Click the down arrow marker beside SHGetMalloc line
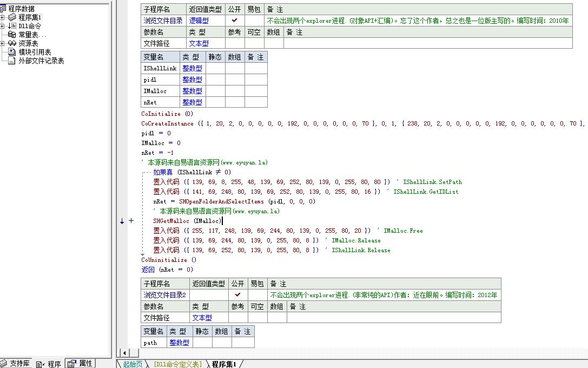The width and height of the screenshot is (588, 368). (x=122, y=221)
